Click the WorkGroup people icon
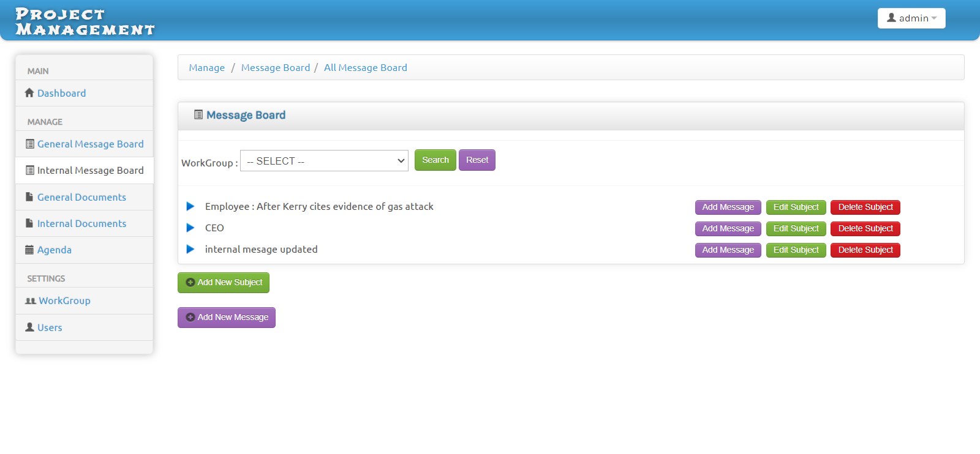The width and height of the screenshot is (980, 454). [x=31, y=301]
